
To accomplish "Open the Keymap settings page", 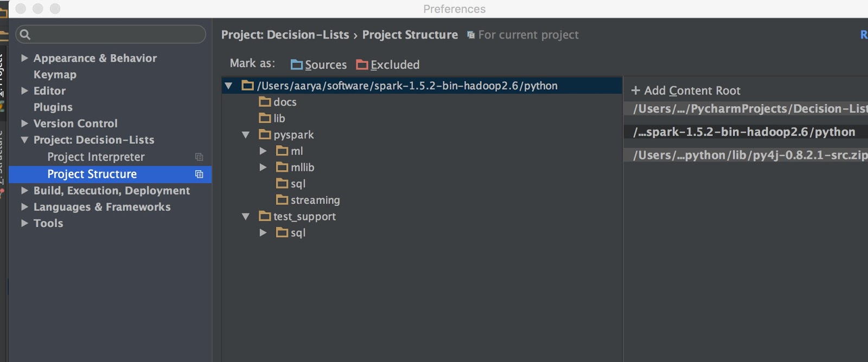I will [x=55, y=75].
